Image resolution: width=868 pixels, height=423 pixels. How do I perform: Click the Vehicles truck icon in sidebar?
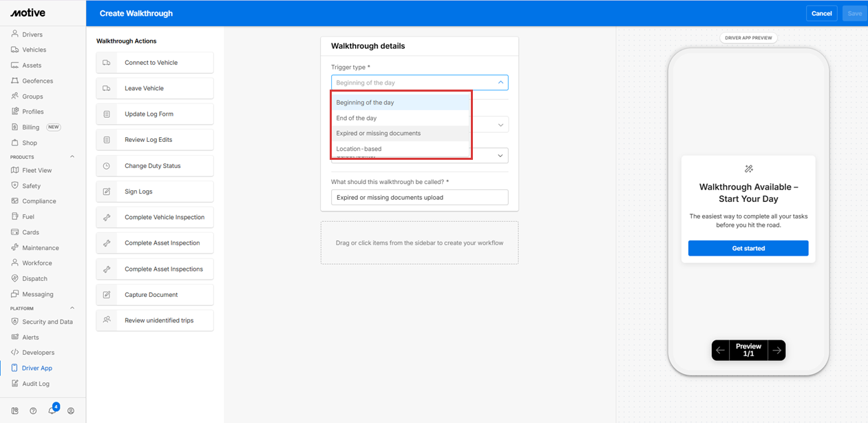click(x=15, y=50)
